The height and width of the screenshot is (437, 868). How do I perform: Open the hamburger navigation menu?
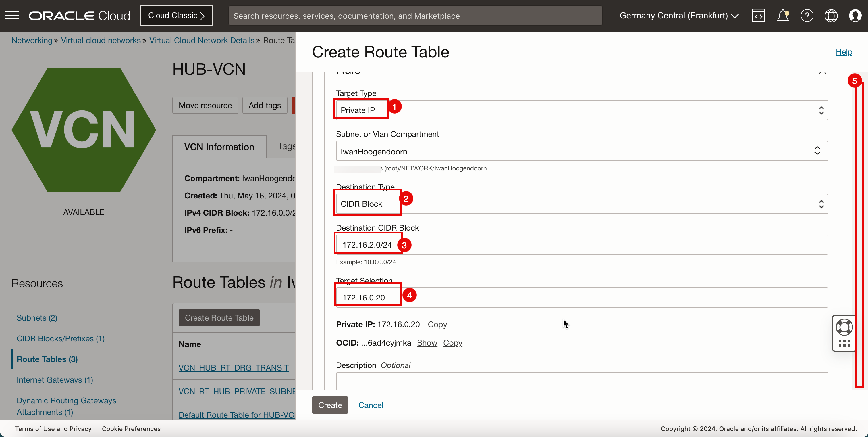coord(12,16)
